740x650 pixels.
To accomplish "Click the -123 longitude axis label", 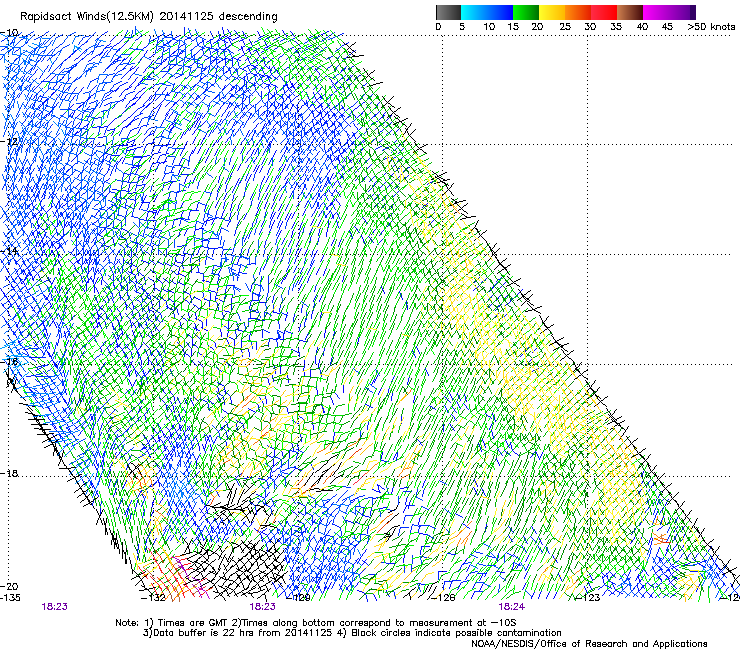I will click(588, 598).
